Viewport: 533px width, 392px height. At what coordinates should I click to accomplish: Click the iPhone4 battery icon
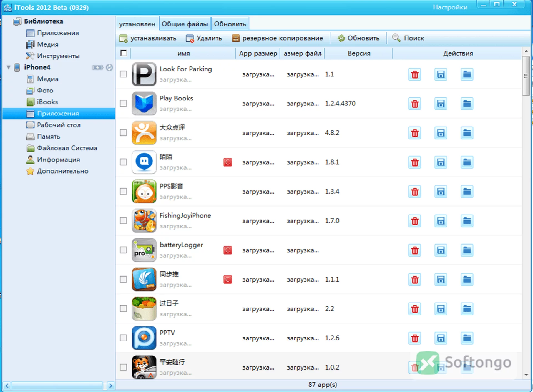click(x=98, y=67)
